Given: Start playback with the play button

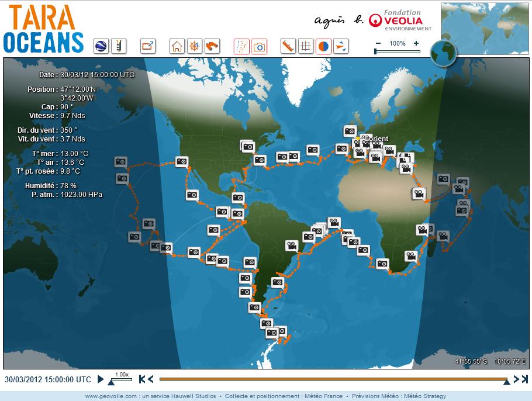Looking at the screenshot, I should tap(101, 379).
